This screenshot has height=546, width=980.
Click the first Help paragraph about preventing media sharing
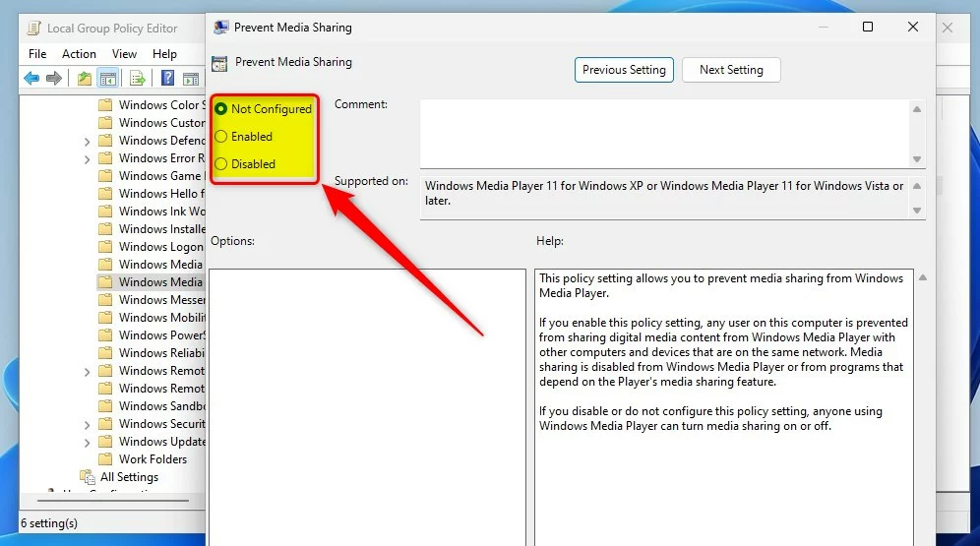click(721, 285)
